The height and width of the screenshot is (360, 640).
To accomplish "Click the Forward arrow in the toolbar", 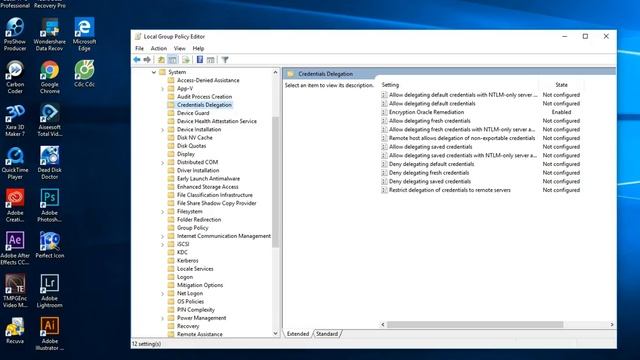I will pos(147,60).
